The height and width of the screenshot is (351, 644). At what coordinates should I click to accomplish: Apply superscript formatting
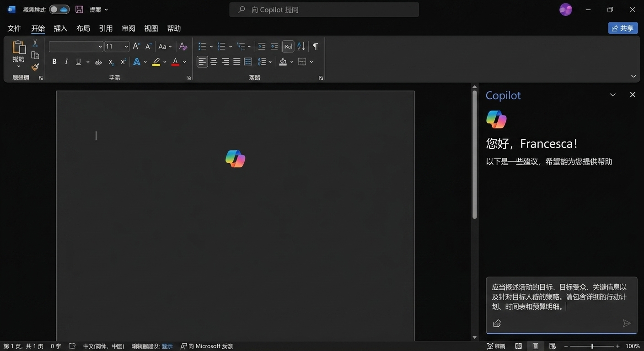coord(123,62)
